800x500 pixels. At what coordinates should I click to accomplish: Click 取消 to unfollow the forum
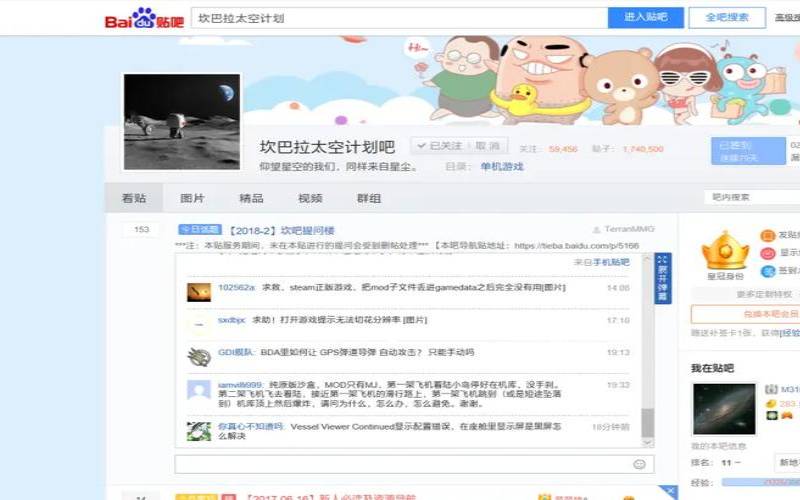click(x=487, y=146)
